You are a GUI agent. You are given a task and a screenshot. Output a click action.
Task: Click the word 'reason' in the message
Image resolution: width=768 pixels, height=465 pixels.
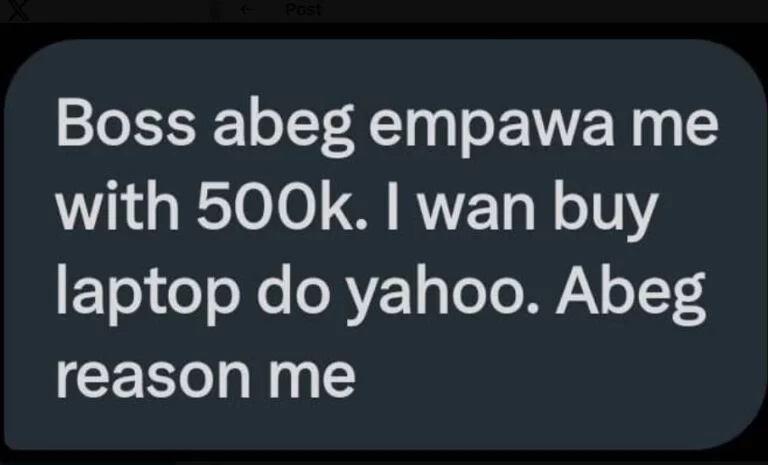tap(153, 378)
